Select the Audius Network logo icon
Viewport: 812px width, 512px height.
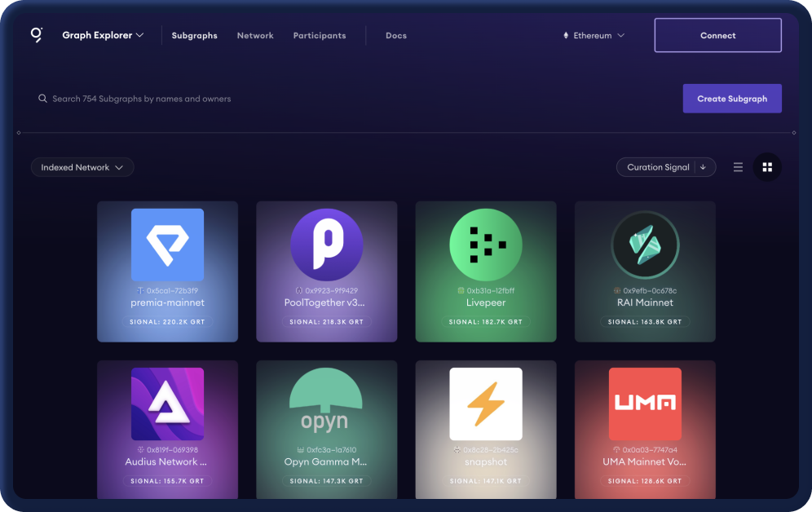point(167,404)
